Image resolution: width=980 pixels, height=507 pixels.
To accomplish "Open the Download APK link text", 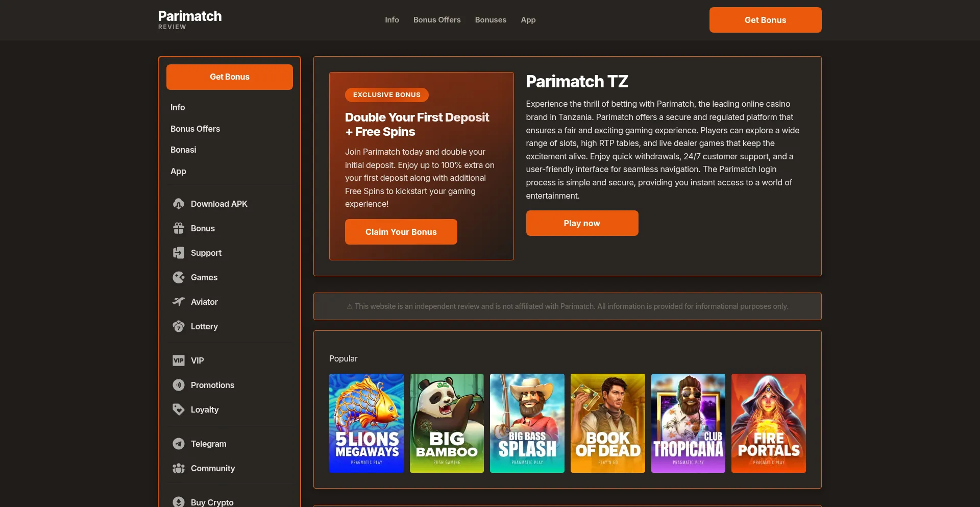I will 219,204.
